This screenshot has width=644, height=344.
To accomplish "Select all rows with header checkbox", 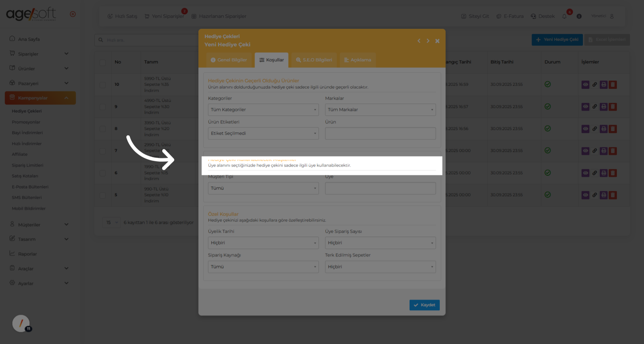I will coord(103,62).
